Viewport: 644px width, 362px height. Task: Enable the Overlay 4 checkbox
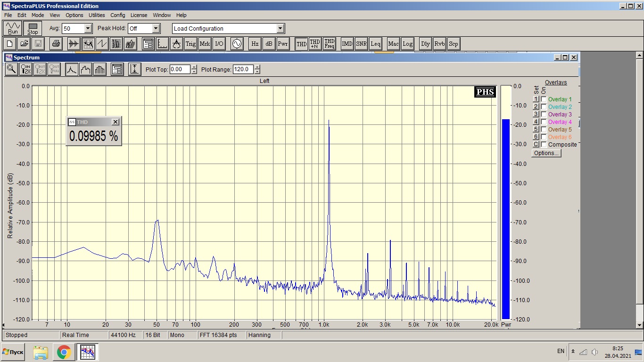click(544, 122)
